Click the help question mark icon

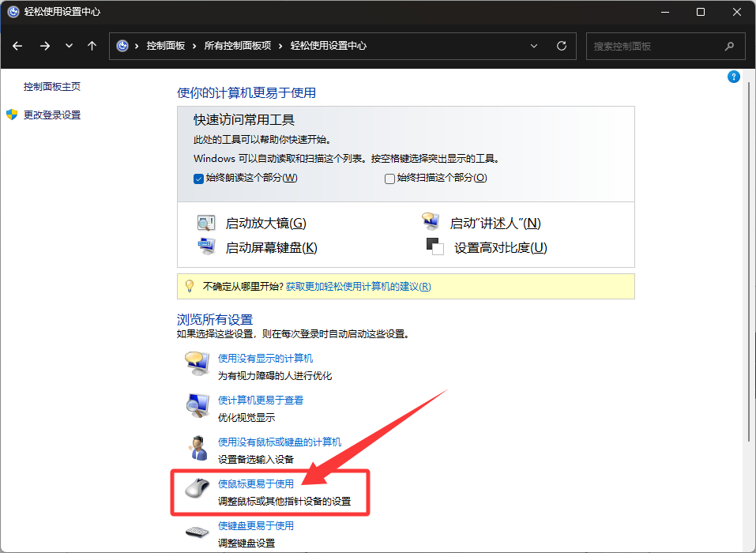(x=733, y=77)
